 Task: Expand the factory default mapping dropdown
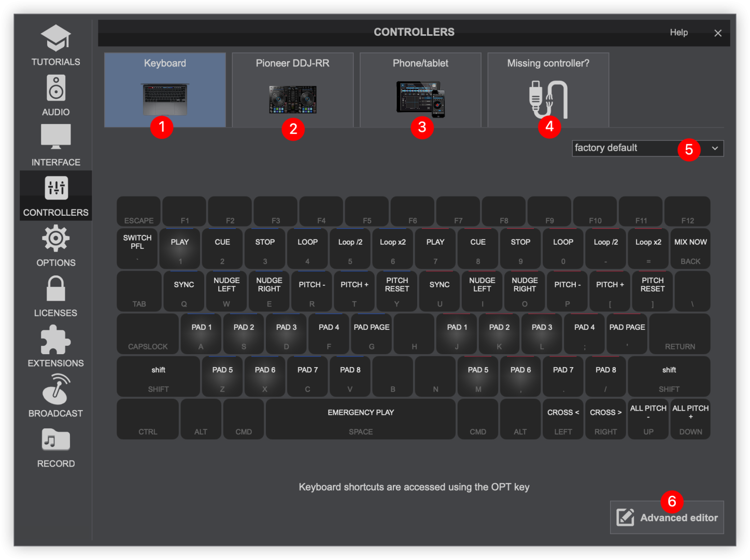point(647,148)
